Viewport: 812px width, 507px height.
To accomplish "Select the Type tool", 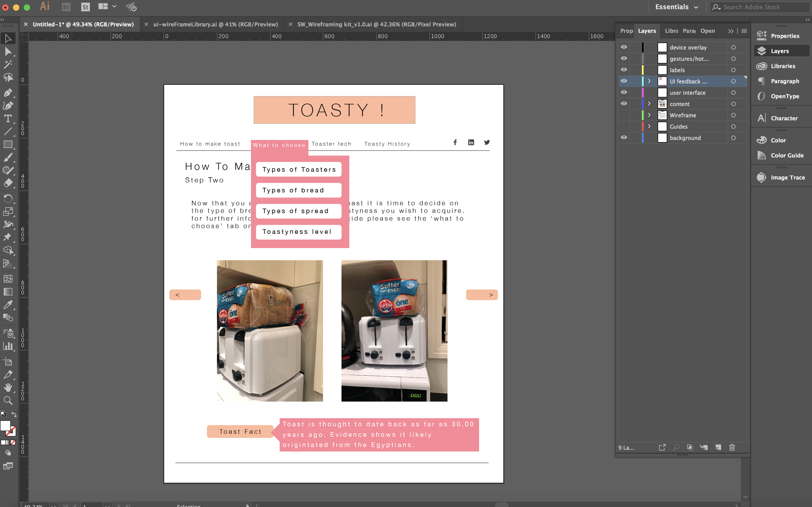I will tap(8, 119).
